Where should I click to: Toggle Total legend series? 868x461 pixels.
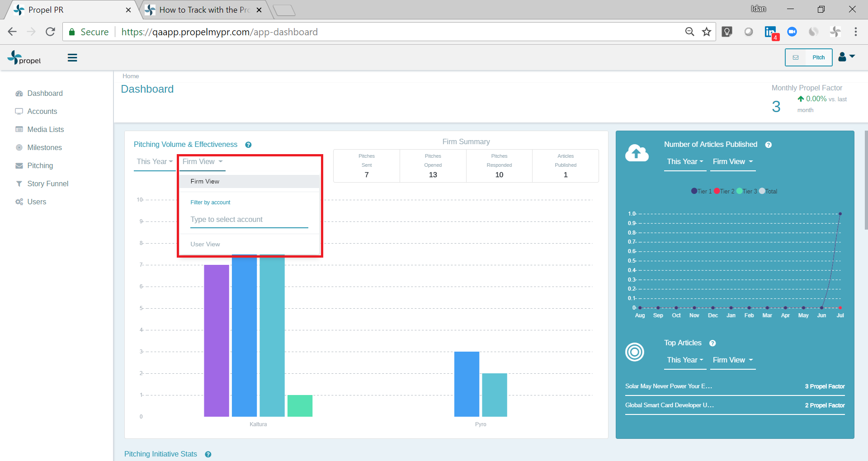pos(768,191)
